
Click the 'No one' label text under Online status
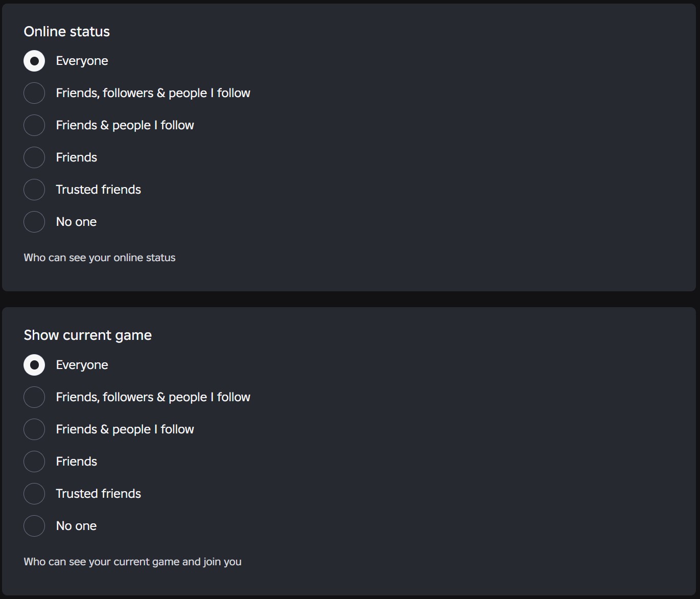point(76,222)
